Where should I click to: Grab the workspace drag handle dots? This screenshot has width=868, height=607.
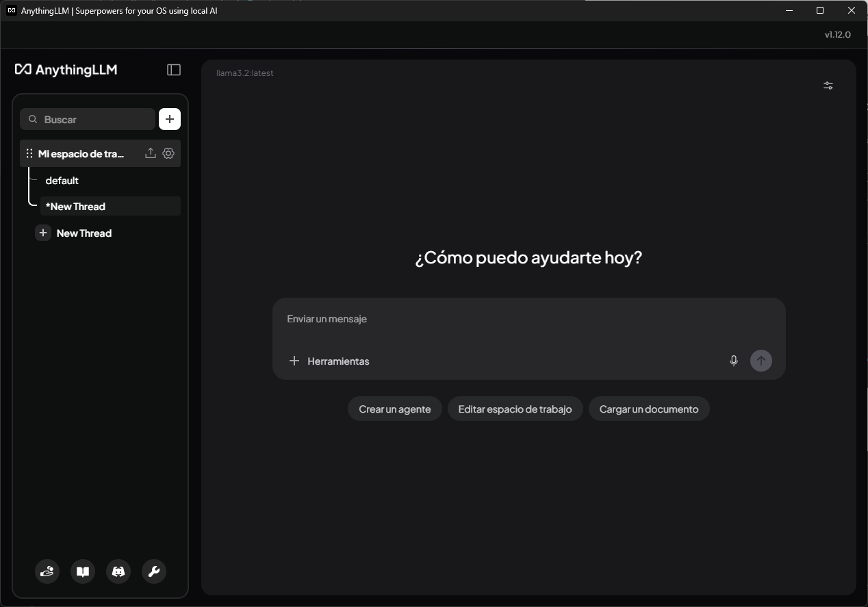click(x=29, y=153)
